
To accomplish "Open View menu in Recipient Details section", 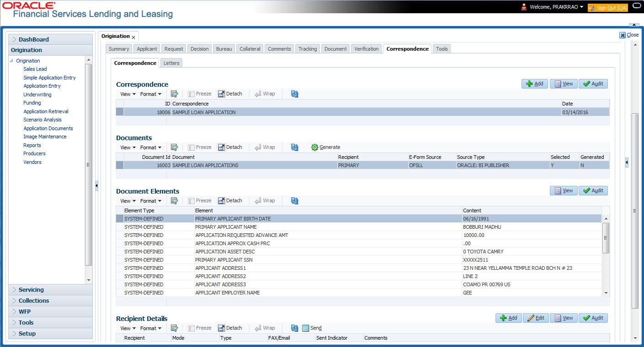I will (x=128, y=328).
